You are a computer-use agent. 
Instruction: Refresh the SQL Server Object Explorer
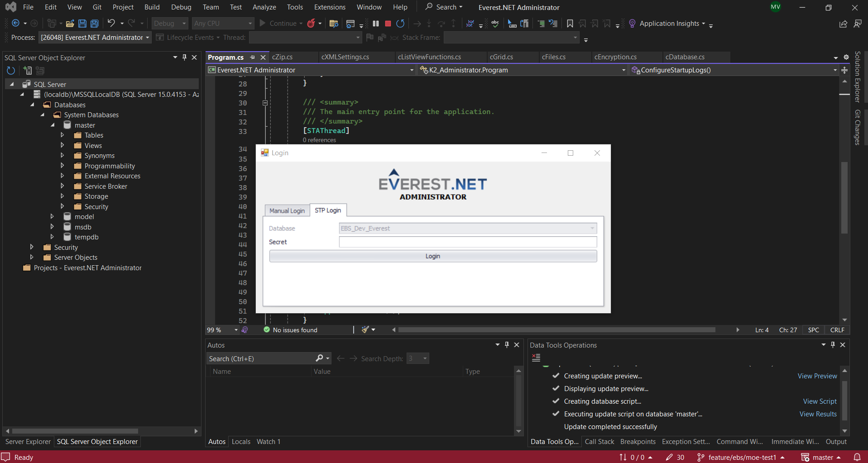(11, 71)
